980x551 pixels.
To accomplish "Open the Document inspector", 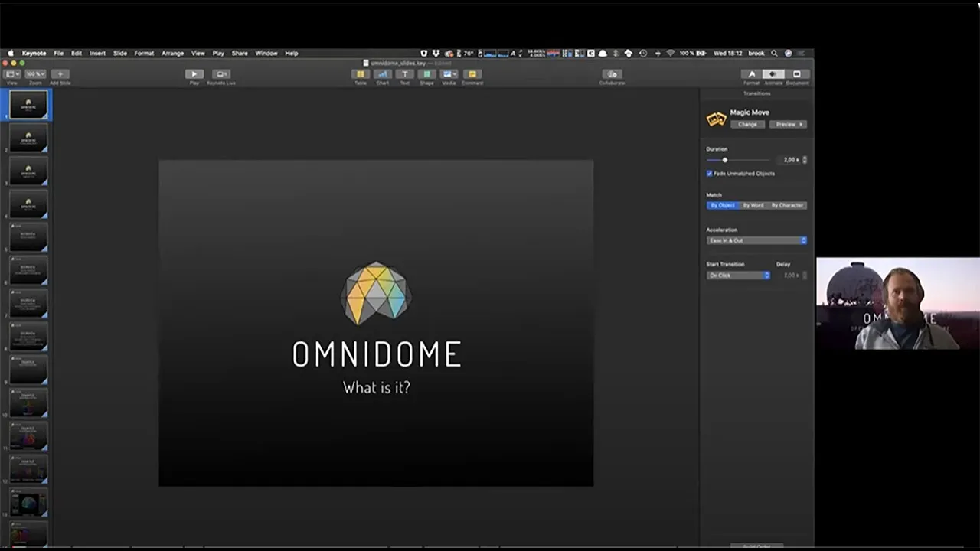I will 796,74.
